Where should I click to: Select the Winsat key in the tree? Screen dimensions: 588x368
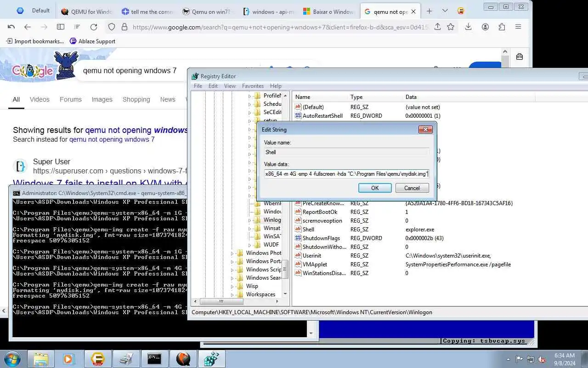pyautogui.click(x=271, y=228)
